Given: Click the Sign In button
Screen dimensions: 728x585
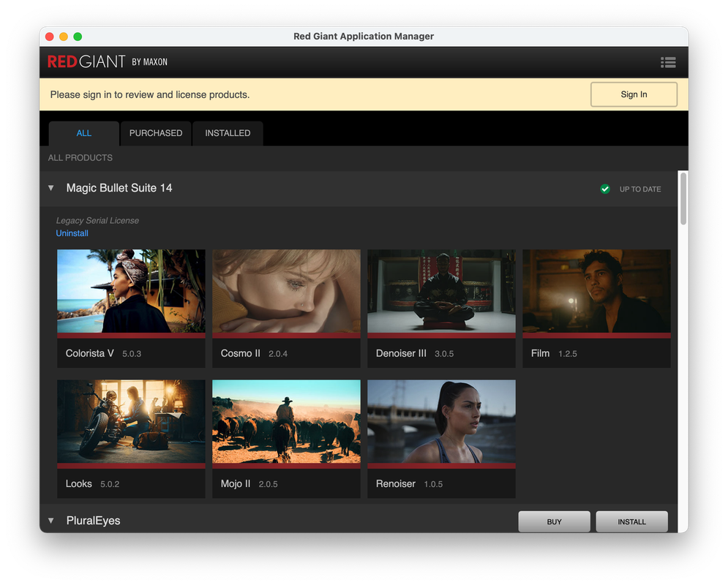Looking at the screenshot, I should (634, 94).
